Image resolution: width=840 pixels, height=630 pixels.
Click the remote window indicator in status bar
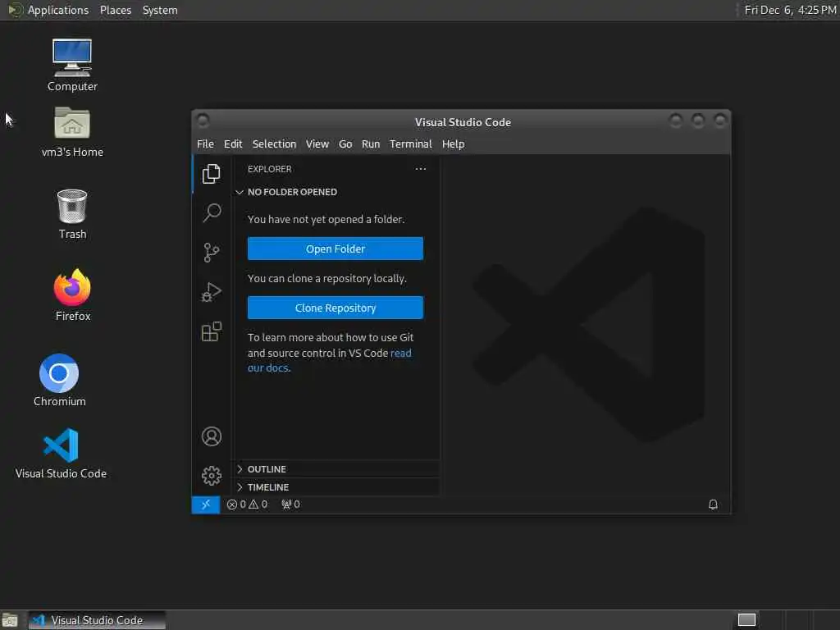[x=206, y=504]
